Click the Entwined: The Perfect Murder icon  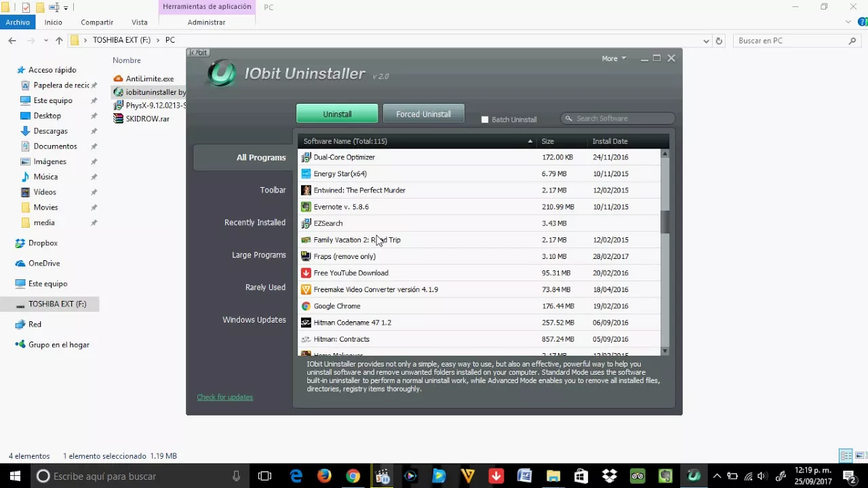point(306,190)
